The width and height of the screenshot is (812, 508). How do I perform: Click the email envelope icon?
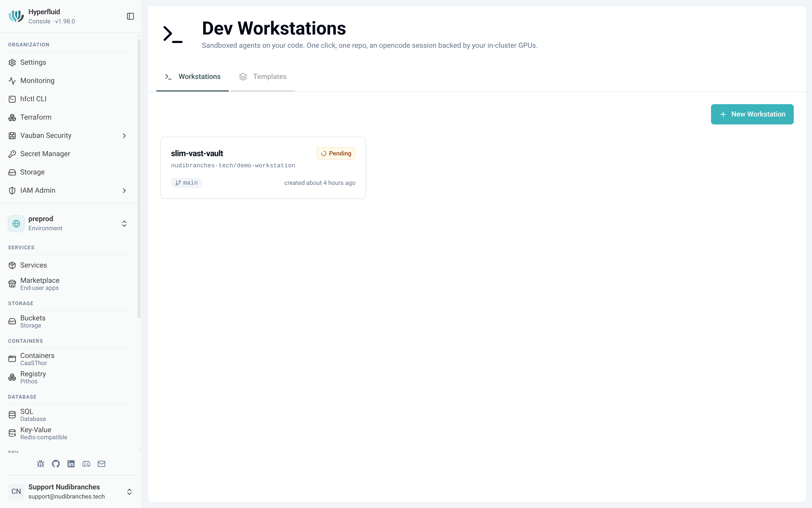101,464
